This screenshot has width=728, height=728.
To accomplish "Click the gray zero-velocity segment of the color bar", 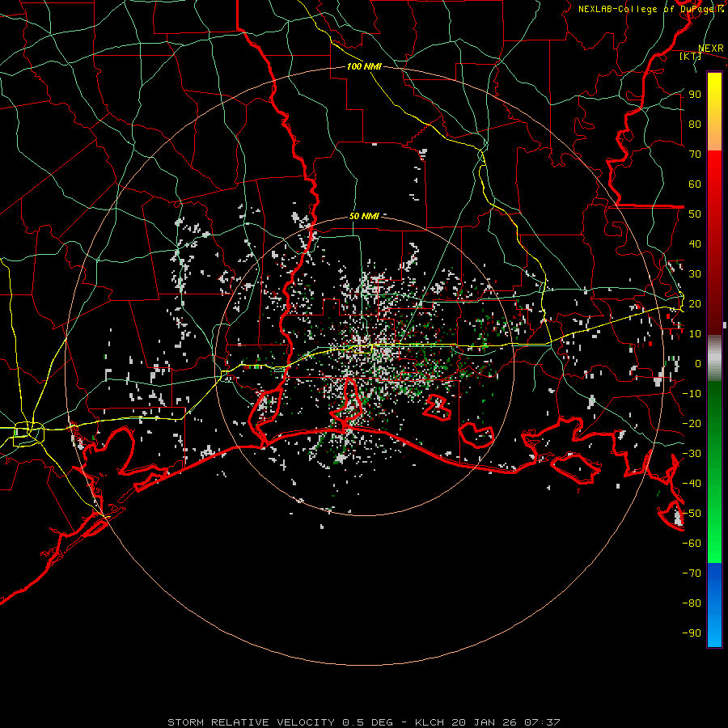I will tap(714, 358).
